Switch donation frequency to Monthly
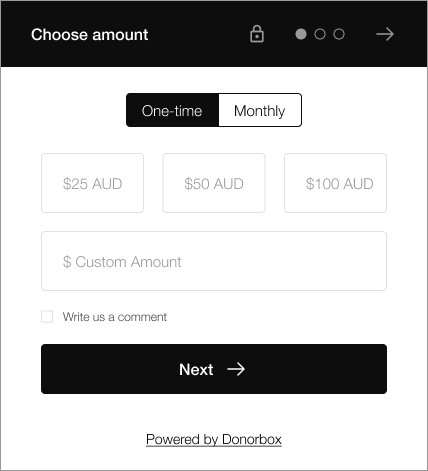The width and height of the screenshot is (428, 471). 260,110
